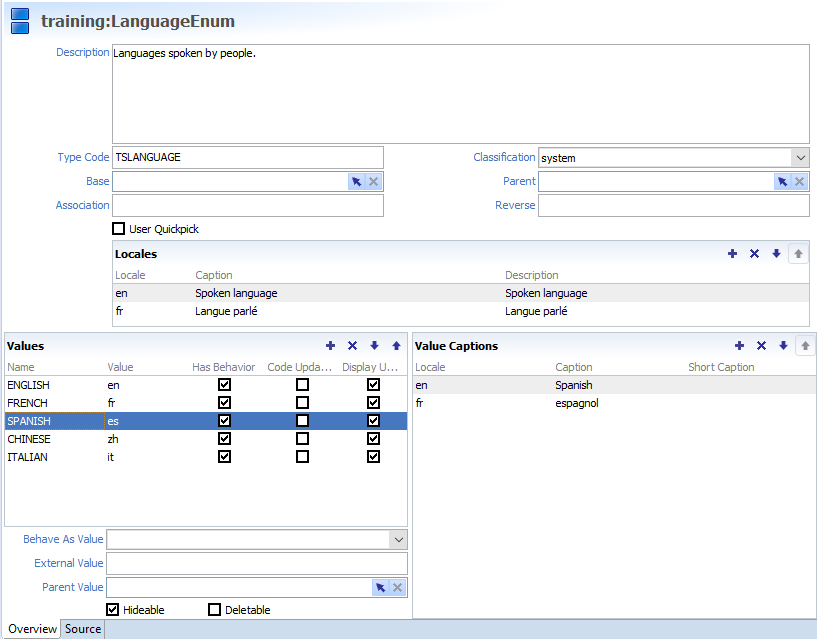Uncheck the Hideable checkbox
This screenshot has width=817, height=639.
pos(113,610)
